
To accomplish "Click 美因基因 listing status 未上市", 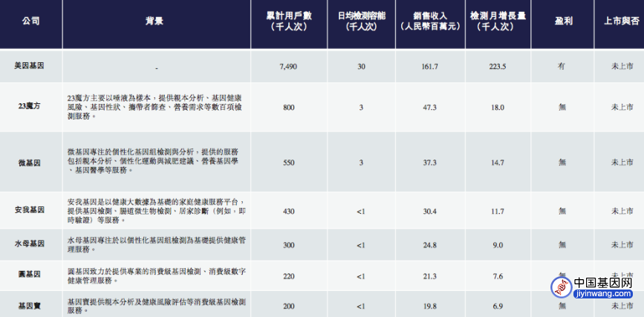I will click(622, 66).
